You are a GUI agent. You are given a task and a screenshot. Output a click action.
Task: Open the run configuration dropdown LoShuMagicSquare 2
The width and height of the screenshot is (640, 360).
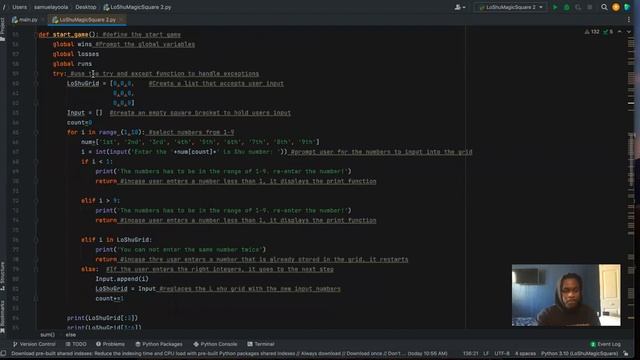point(511,7)
